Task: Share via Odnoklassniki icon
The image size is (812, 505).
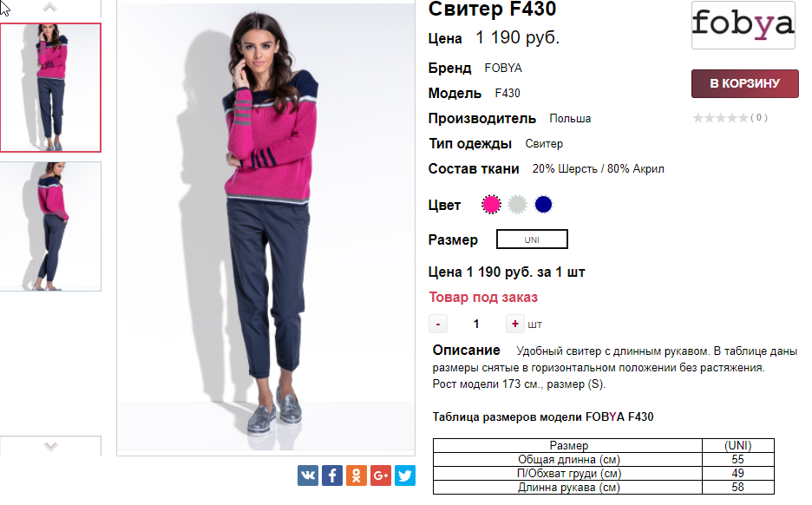Action: [x=357, y=475]
